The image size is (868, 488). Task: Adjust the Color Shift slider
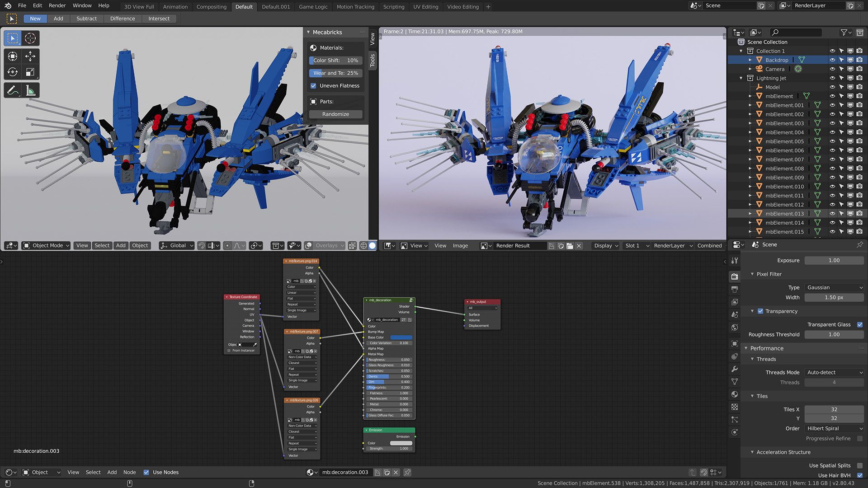(x=335, y=60)
